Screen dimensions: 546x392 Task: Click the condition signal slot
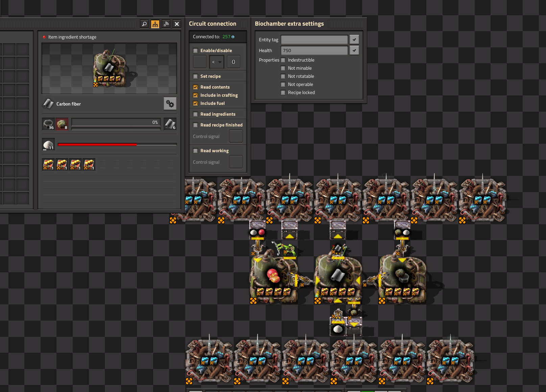(200, 62)
